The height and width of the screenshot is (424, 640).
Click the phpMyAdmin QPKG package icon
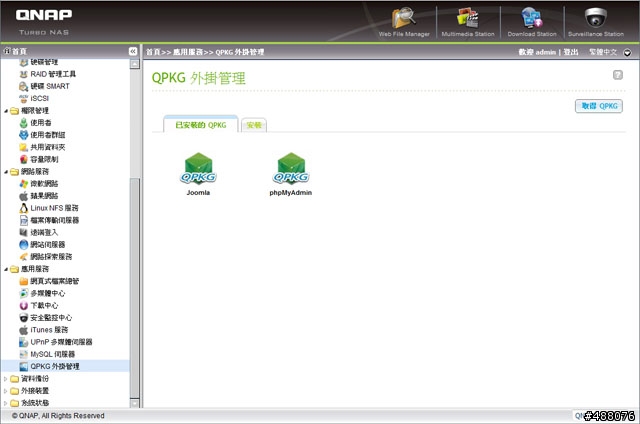coord(291,168)
